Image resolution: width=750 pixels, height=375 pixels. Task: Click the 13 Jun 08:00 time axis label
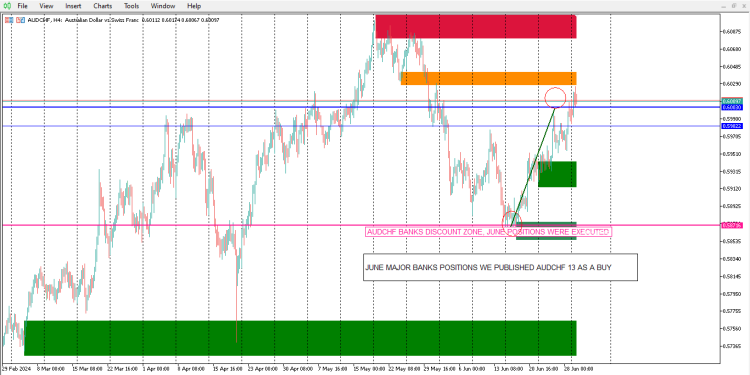tap(508, 369)
